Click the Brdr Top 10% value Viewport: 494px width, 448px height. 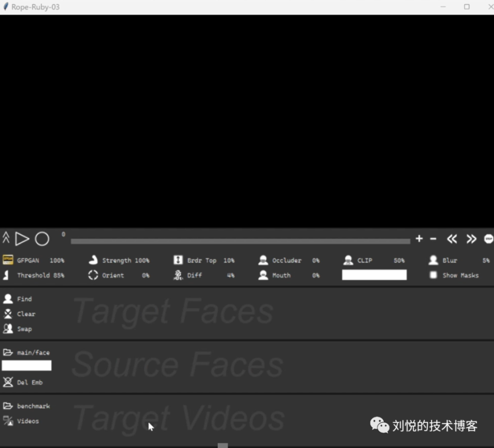(x=229, y=260)
